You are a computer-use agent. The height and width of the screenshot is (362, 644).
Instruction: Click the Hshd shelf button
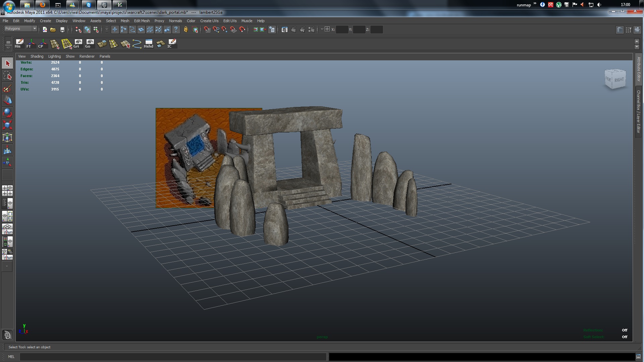(149, 44)
